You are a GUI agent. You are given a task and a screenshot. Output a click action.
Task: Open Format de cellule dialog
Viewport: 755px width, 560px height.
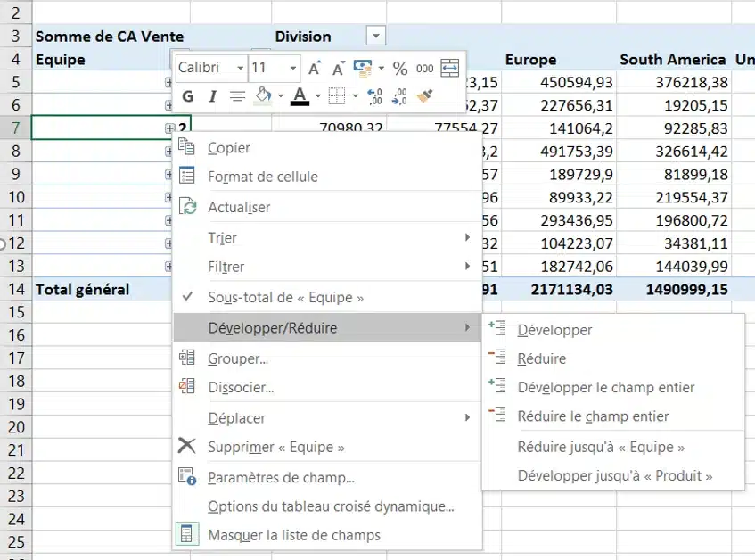click(x=327, y=177)
